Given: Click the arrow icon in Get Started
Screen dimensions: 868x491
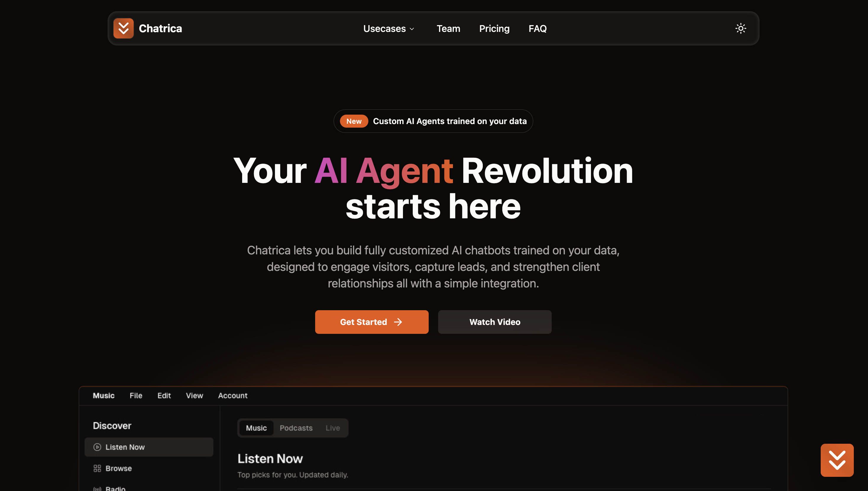Looking at the screenshot, I should click(398, 322).
